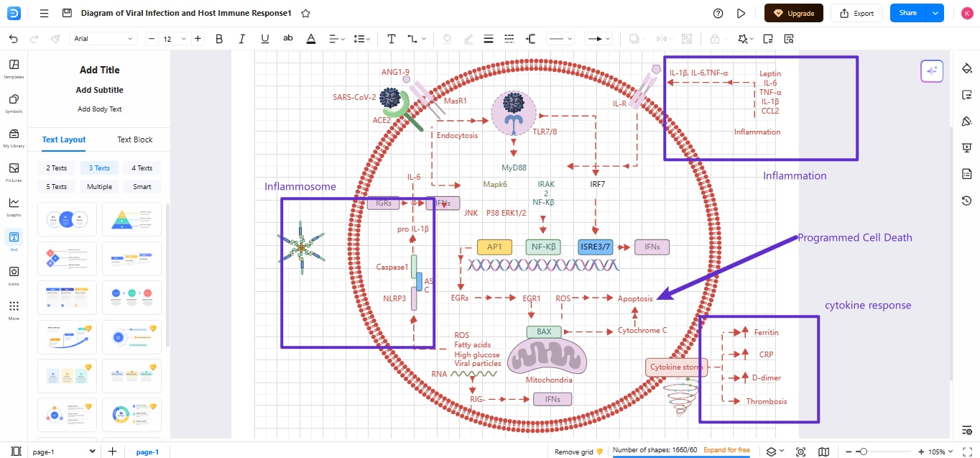Click the Upgrade button
The height and width of the screenshot is (458, 980).
[x=793, y=13]
